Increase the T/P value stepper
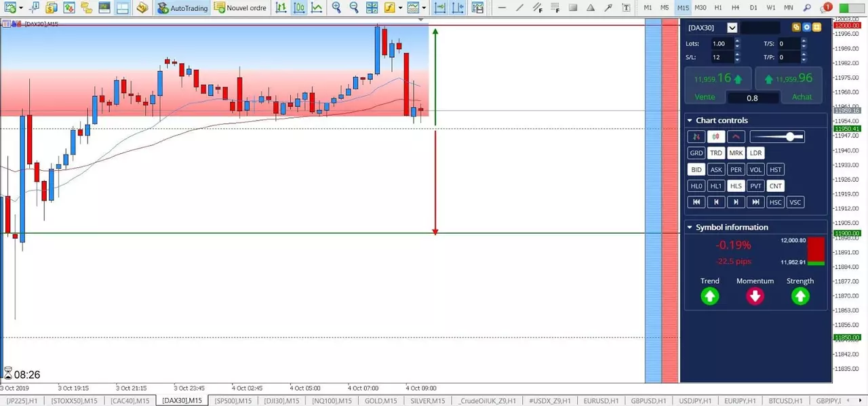Viewport: 868px width, 406px height. pyautogui.click(x=804, y=54)
